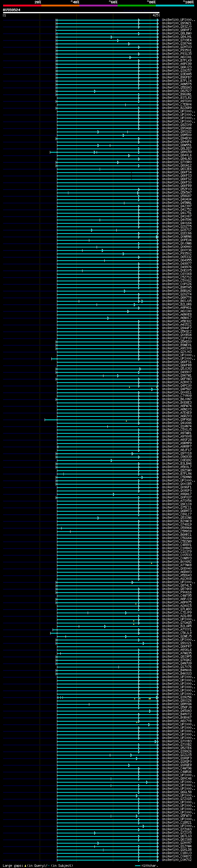Click the purple ~60% identity legend bar

99,6
